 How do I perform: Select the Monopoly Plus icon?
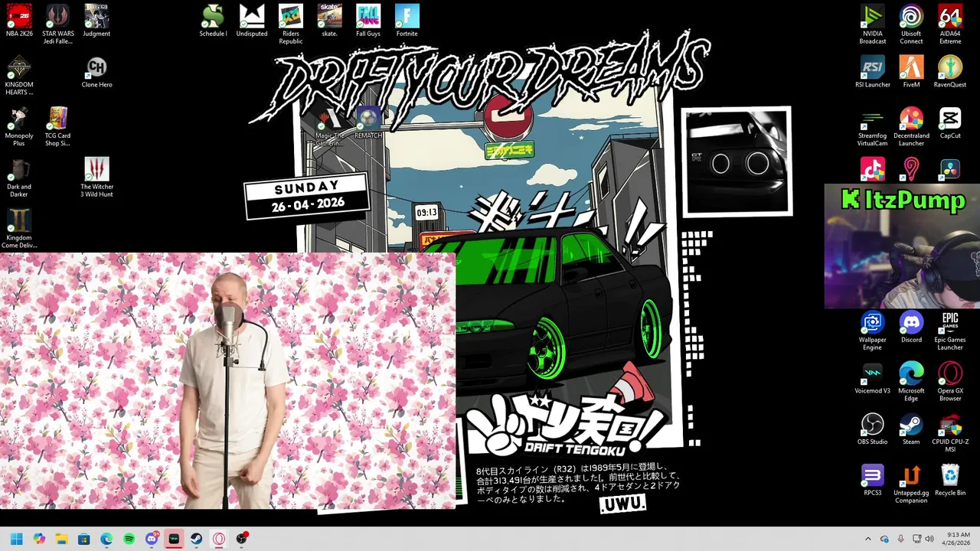(19, 126)
